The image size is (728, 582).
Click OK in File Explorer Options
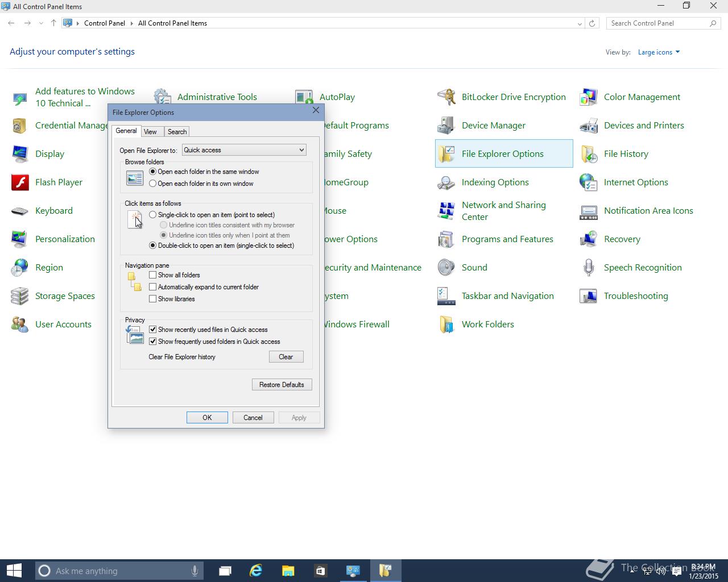coord(207,418)
